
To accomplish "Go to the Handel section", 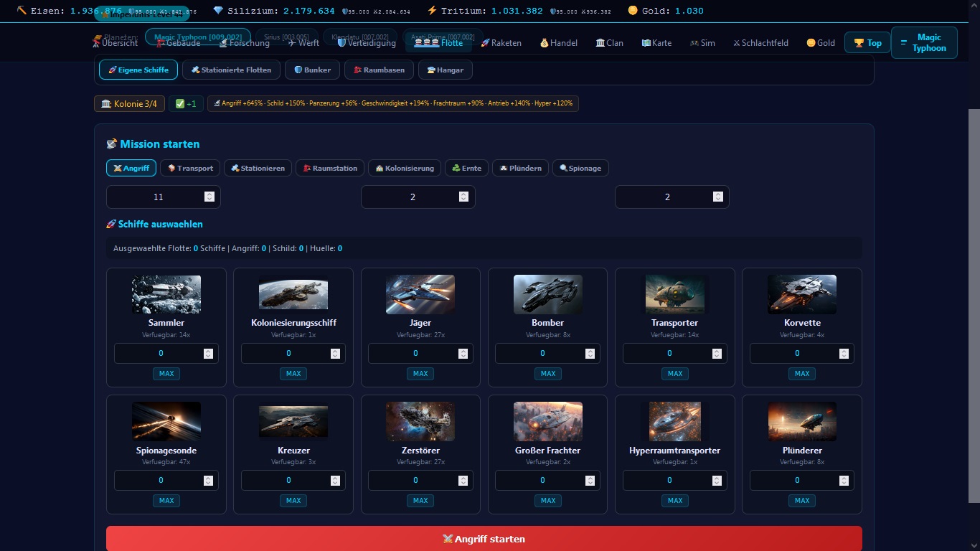I will pos(558,43).
